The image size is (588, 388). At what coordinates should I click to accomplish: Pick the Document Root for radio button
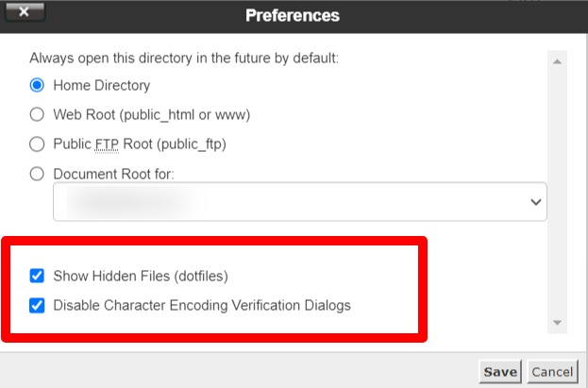[x=38, y=174]
